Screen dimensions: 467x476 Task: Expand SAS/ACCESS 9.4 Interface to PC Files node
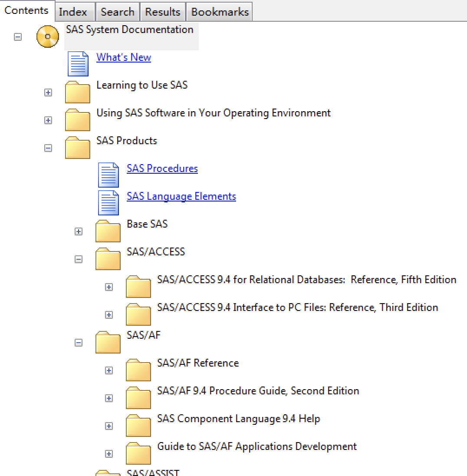(109, 315)
